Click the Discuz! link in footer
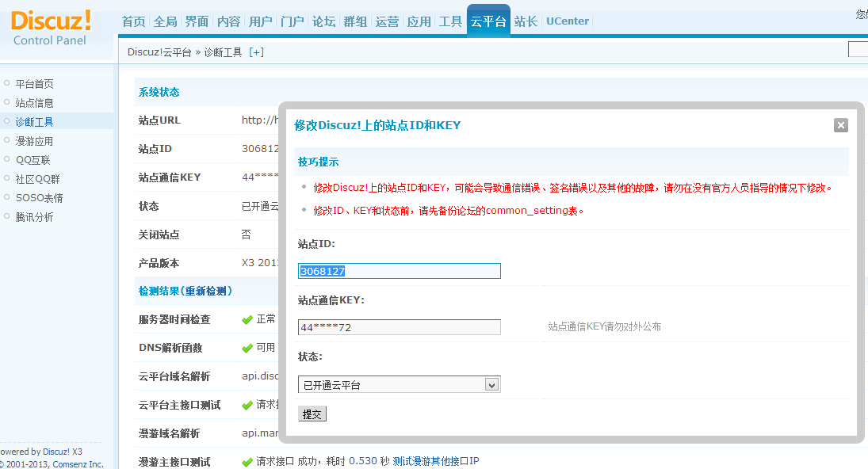The width and height of the screenshot is (868, 469). (57, 452)
